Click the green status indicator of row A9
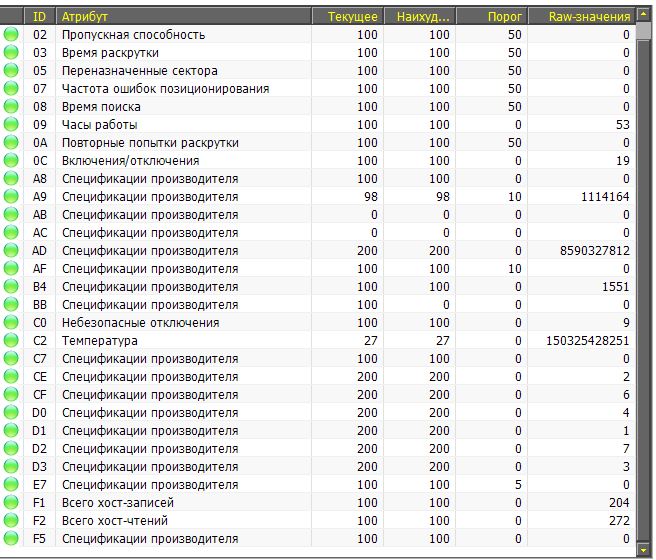The height and width of the screenshot is (560, 656). pos(11,196)
